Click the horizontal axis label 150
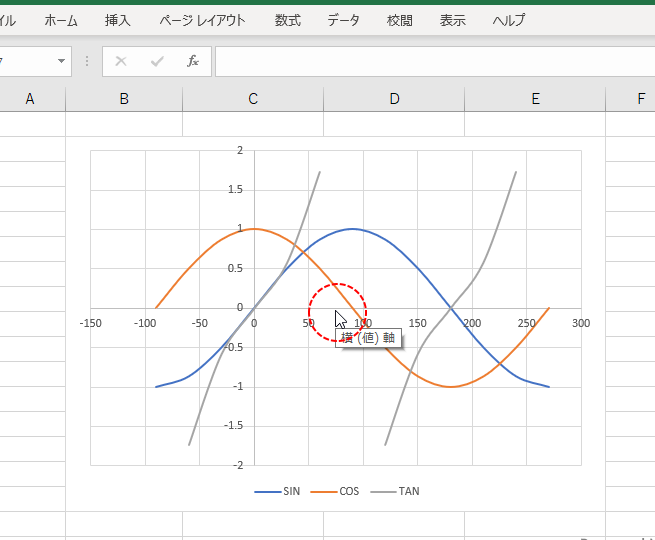 (418, 323)
